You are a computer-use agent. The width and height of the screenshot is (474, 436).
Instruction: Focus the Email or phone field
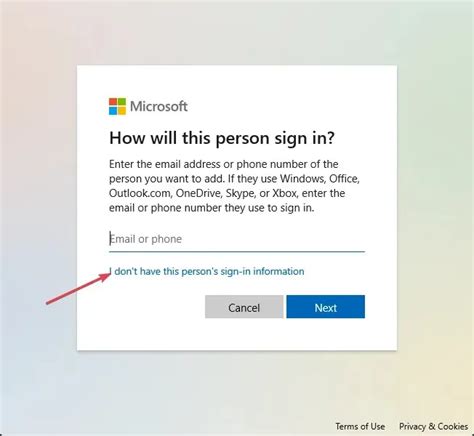[237, 239]
